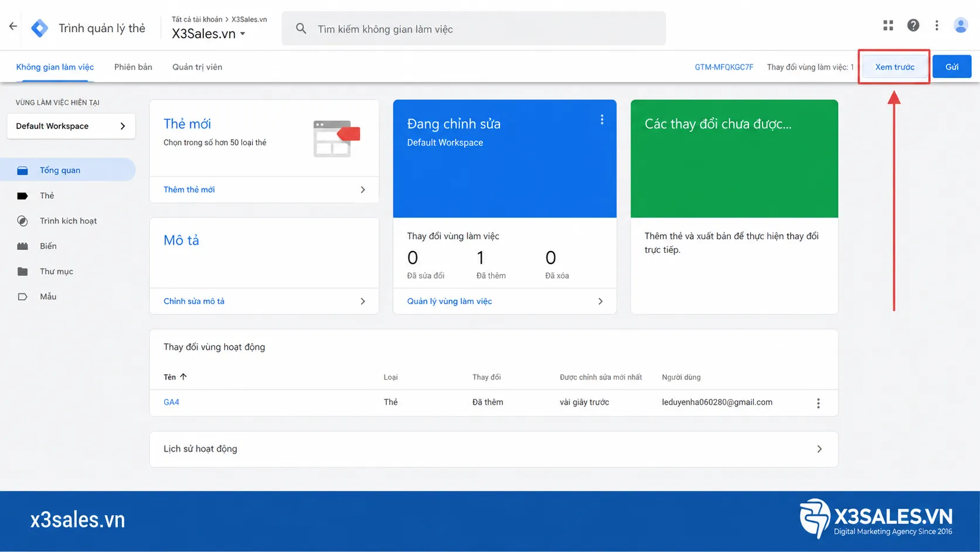The width and height of the screenshot is (980, 552).
Task: Click the Thư mục folder icon
Action: (22, 272)
